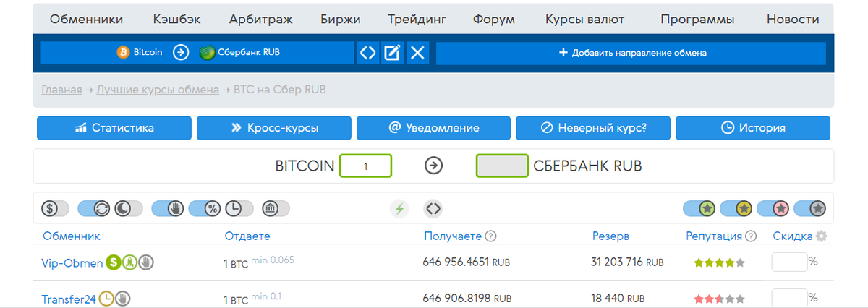
Task: Sort by the Отдаете column header
Action: pyautogui.click(x=247, y=236)
